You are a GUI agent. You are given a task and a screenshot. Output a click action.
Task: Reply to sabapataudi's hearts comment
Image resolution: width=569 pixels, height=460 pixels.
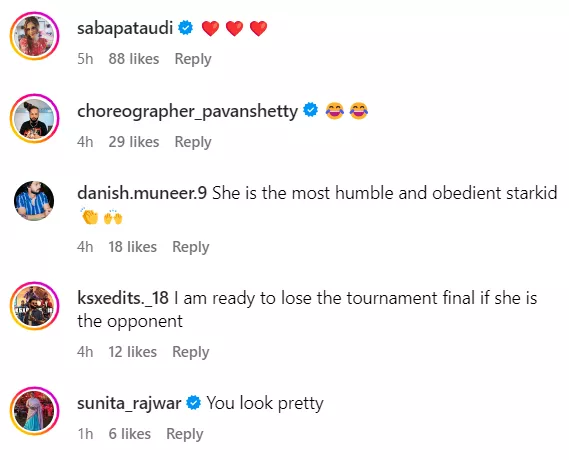(193, 59)
